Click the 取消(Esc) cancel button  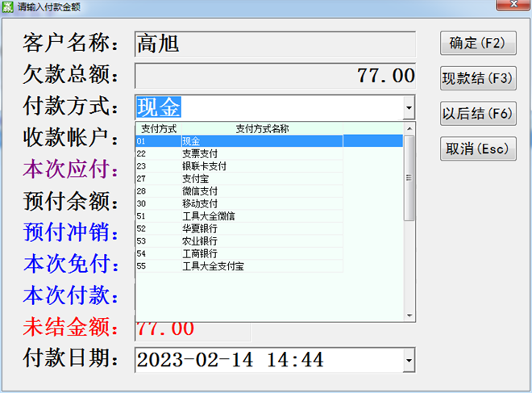coord(478,148)
